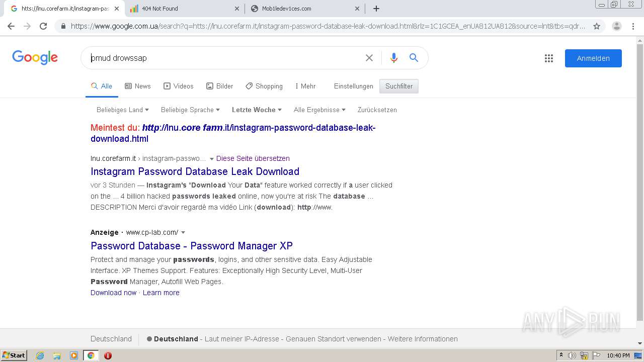This screenshot has height=362, width=644.
Task: Click the Learn more ad link
Action: click(x=161, y=293)
